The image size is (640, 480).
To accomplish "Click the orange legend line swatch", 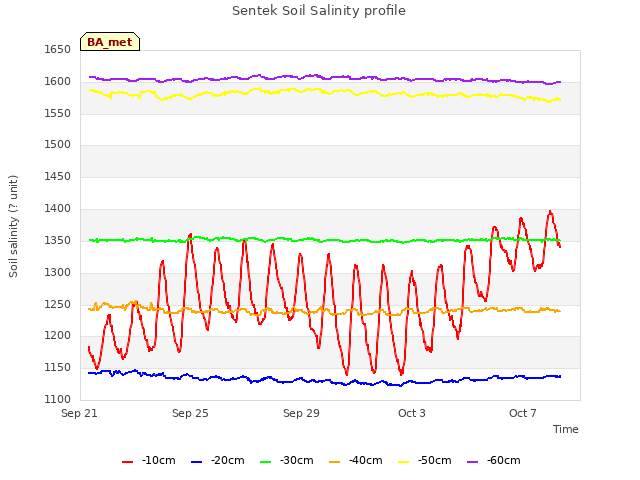I will 334,462.
